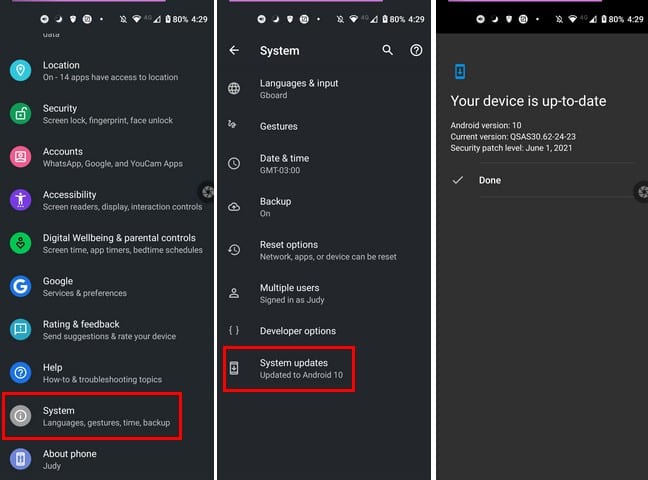Tap the Developer options braces icon
The image size is (648, 480).
tap(234, 330)
